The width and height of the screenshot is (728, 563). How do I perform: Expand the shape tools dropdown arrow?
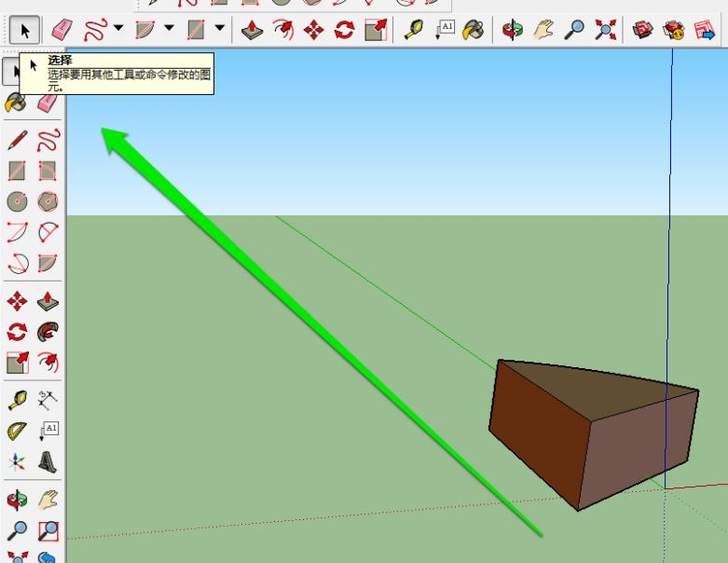click(x=220, y=28)
